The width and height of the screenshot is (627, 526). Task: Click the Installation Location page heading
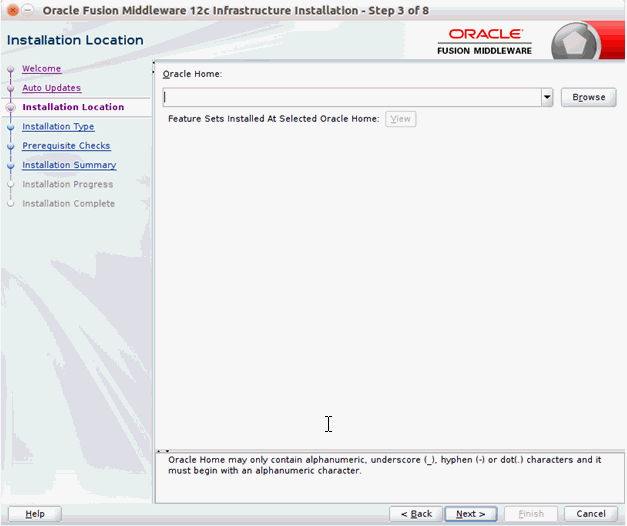pyautogui.click(x=75, y=40)
